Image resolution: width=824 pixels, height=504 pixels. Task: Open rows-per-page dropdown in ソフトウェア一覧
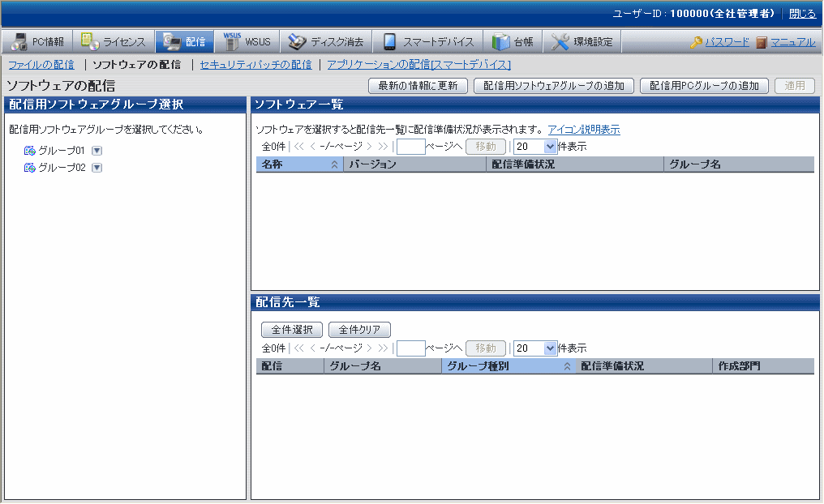pos(550,147)
